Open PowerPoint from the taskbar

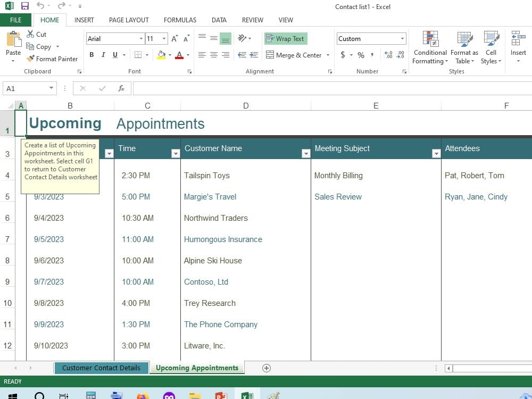click(x=221, y=396)
